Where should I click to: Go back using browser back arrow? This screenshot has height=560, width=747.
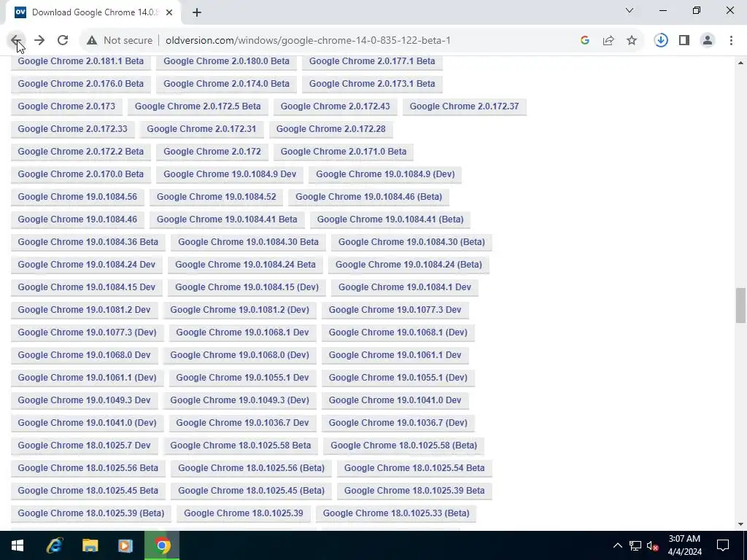pyautogui.click(x=16, y=41)
